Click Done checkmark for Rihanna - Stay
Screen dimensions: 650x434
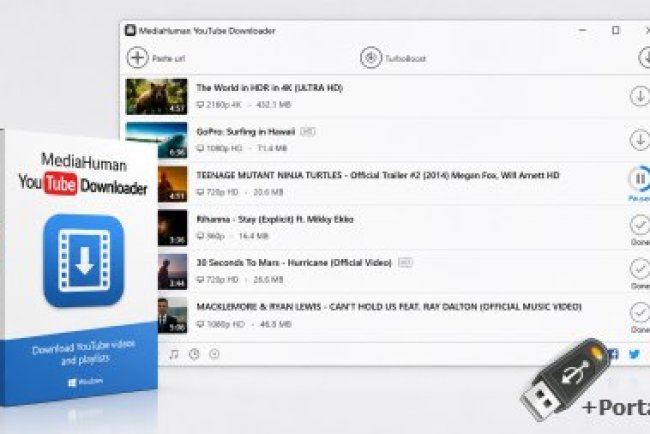pyautogui.click(x=640, y=225)
